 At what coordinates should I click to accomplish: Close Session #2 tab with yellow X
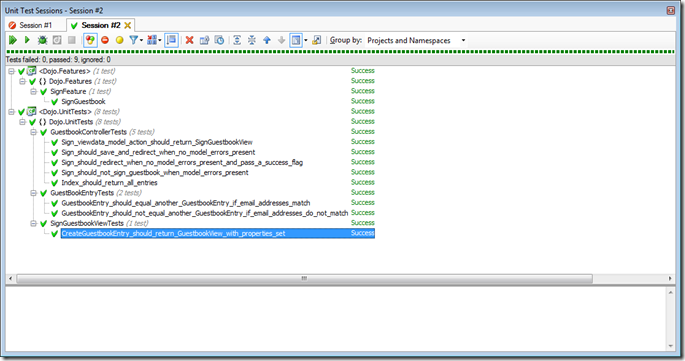pos(128,25)
